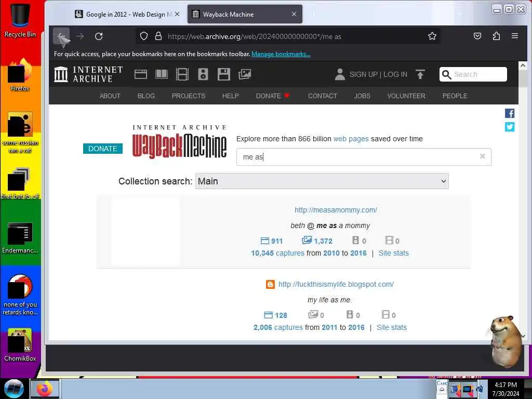Open the DONATE menu item
This screenshot has width=532, height=399.
click(272, 96)
